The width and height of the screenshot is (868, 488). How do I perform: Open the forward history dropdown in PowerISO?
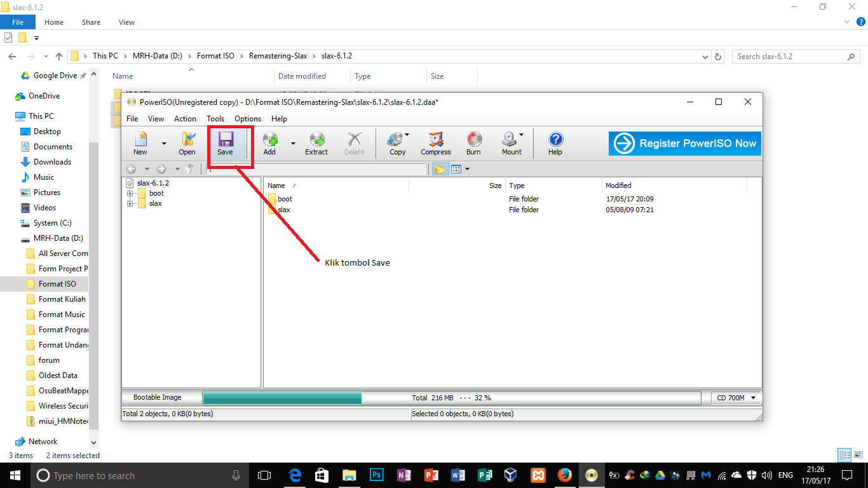click(x=177, y=169)
